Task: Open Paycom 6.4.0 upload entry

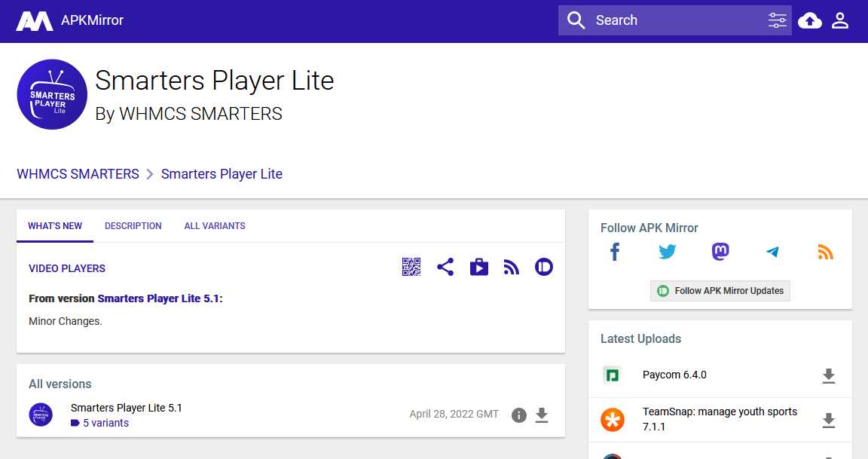Action: tap(674, 375)
